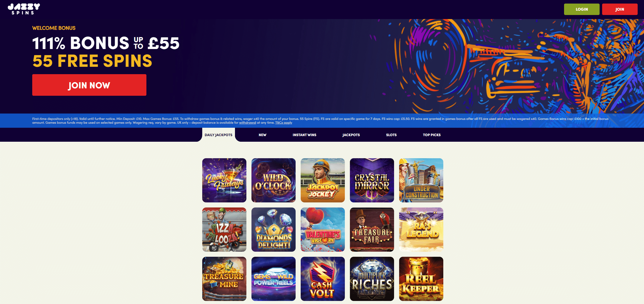The image size is (644, 304).
Task: Open the Jackpot Jockey game
Action: point(323,180)
